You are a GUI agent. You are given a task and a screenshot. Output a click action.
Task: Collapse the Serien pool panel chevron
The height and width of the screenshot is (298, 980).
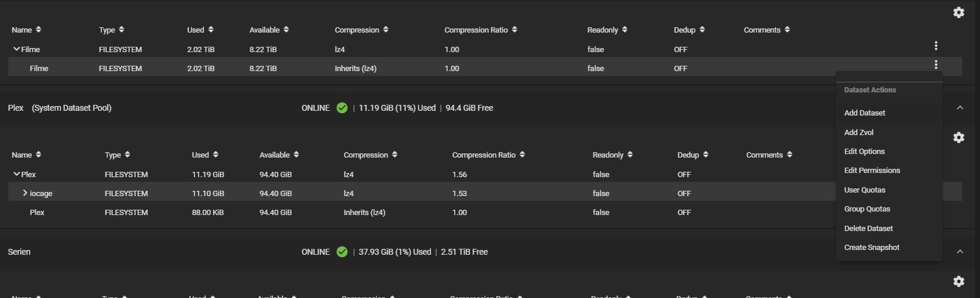point(960,252)
